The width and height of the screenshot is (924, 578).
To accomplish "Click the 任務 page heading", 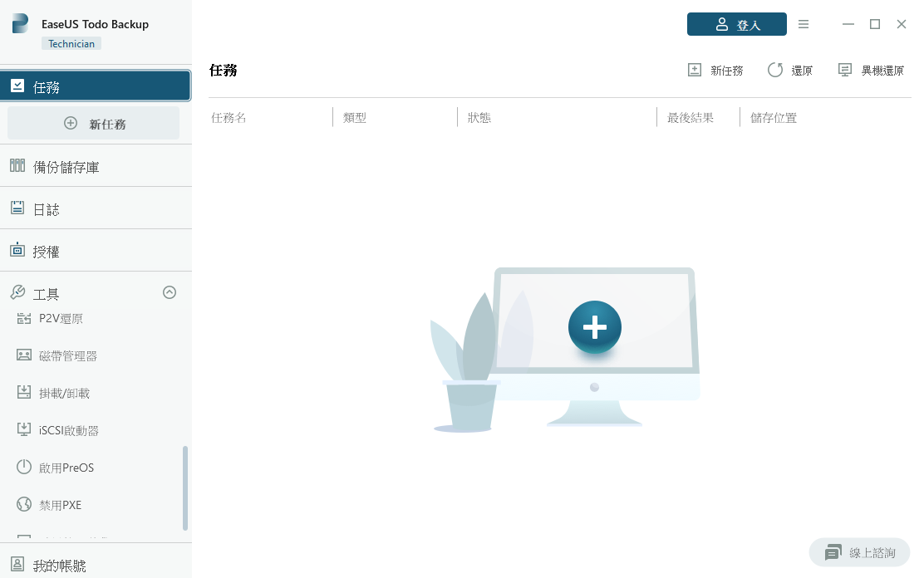I will click(x=224, y=70).
